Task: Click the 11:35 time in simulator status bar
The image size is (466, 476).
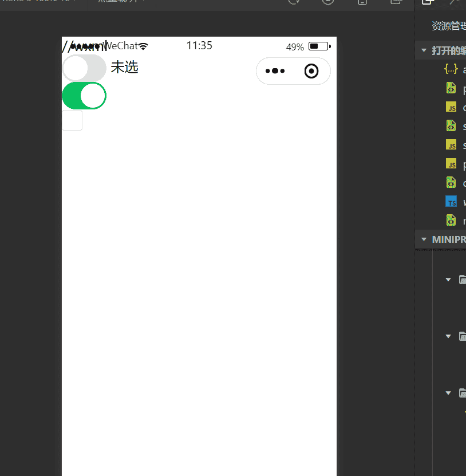Action: point(199,46)
